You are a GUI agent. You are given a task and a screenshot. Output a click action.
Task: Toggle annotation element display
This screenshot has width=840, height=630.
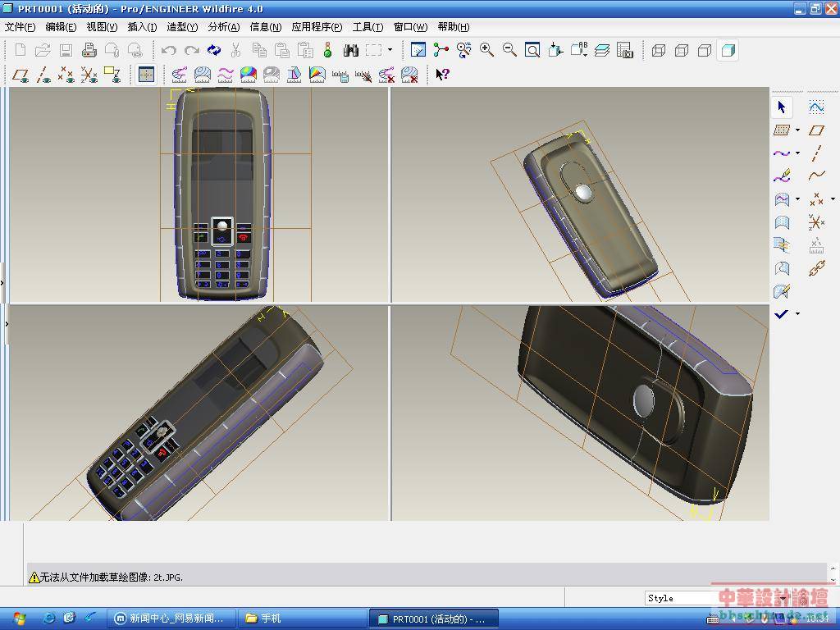pos(112,75)
